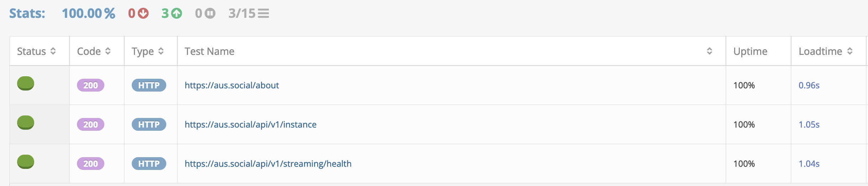Click green status indicator for aus.social/about
Screen dimensions: 868x186
point(26,83)
